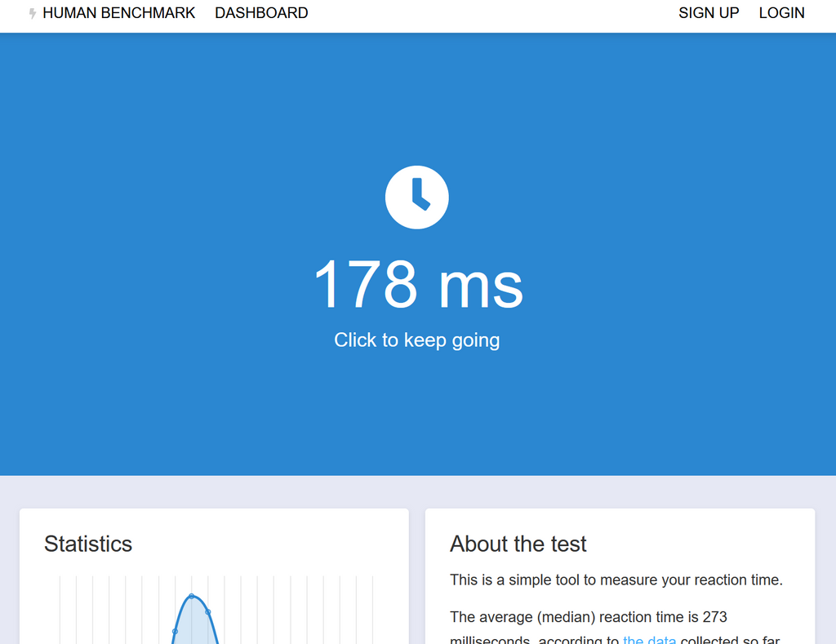The width and height of the screenshot is (836, 644).
Task: Click the text about average median reaction time
Action: coord(588,617)
